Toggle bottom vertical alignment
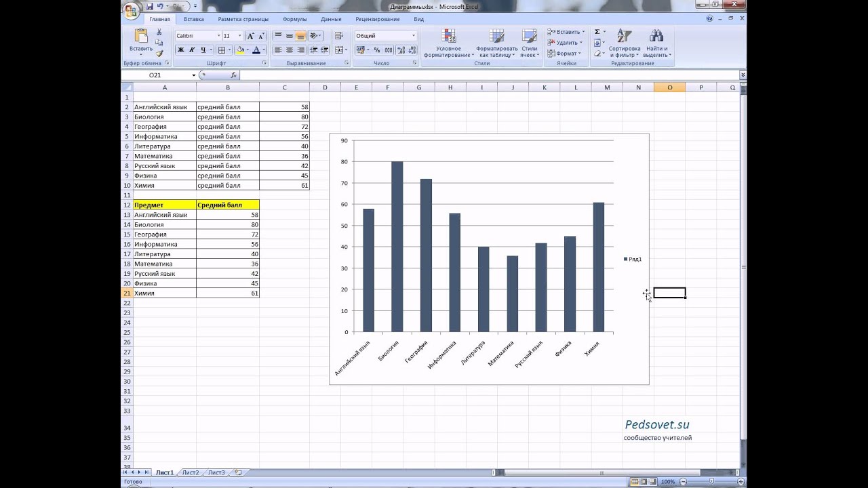Screen dimensions: 868x488 (300, 36)
